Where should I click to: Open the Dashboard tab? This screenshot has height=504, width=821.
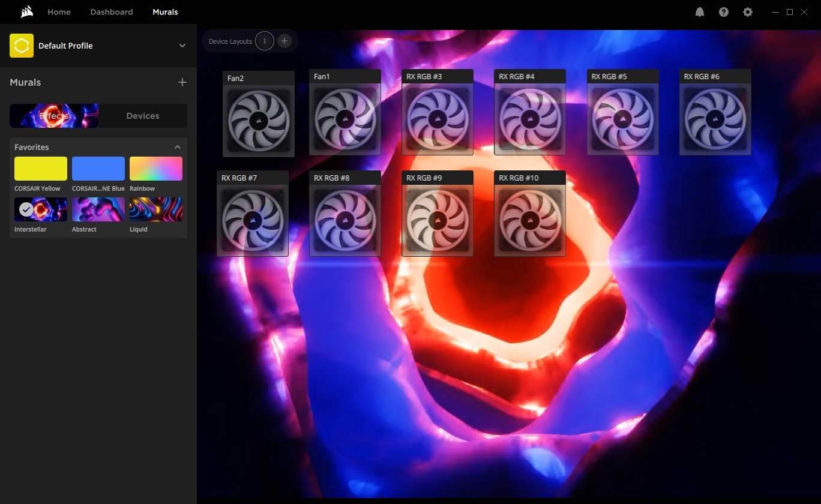(x=112, y=12)
